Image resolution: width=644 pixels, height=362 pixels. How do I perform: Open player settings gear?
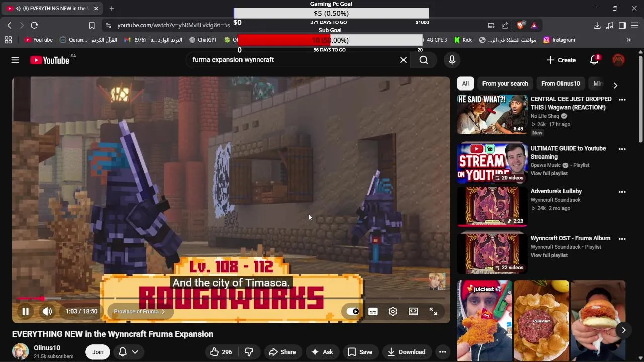point(393,312)
